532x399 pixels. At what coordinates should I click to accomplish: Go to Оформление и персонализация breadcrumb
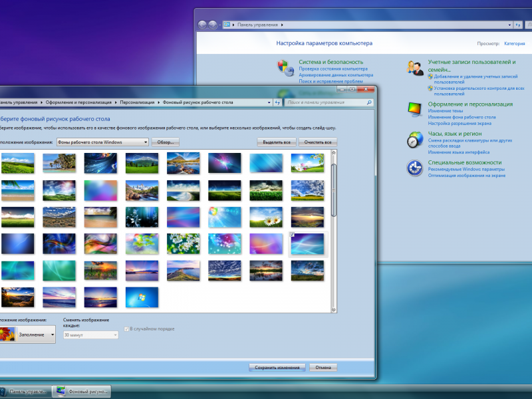[x=78, y=102]
